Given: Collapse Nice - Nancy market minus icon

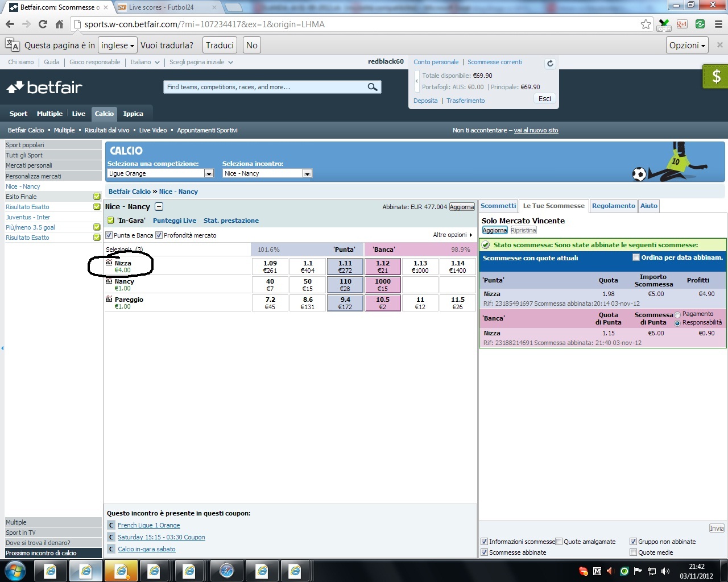Looking at the screenshot, I should pos(159,207).
